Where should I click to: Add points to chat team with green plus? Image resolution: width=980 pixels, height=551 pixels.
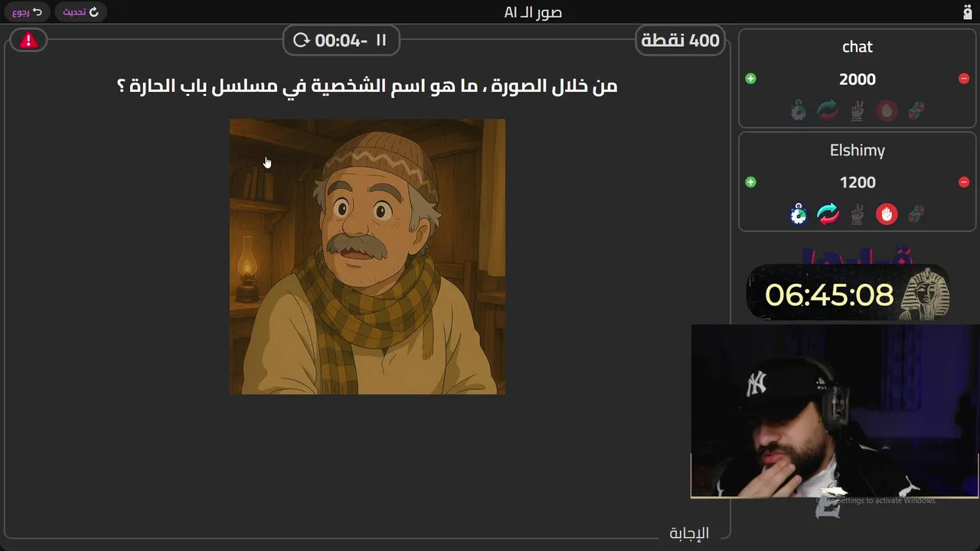[x=750, y=79]
